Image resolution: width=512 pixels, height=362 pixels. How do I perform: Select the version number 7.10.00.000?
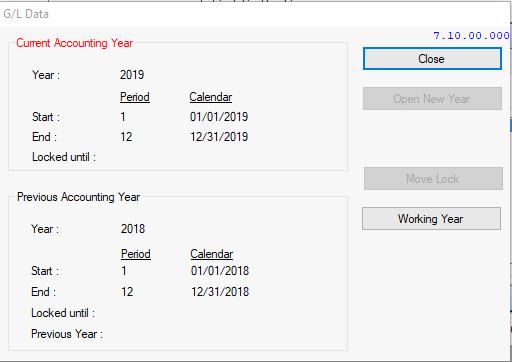(471, 35)
